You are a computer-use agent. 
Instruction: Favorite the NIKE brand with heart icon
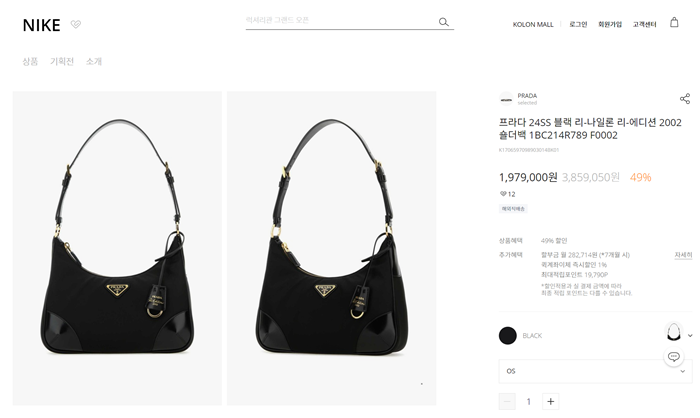(x=76, y=24)
